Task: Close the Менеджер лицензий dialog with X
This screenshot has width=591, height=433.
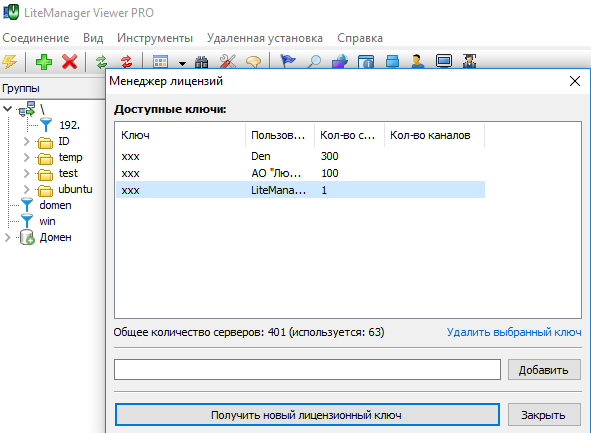Action: 575,81
